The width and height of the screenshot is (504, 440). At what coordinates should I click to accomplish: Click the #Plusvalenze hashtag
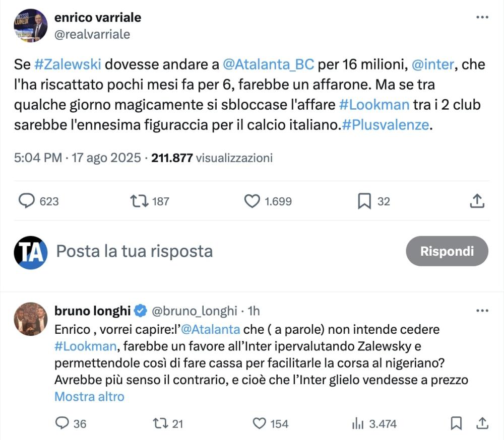[386, 125]
